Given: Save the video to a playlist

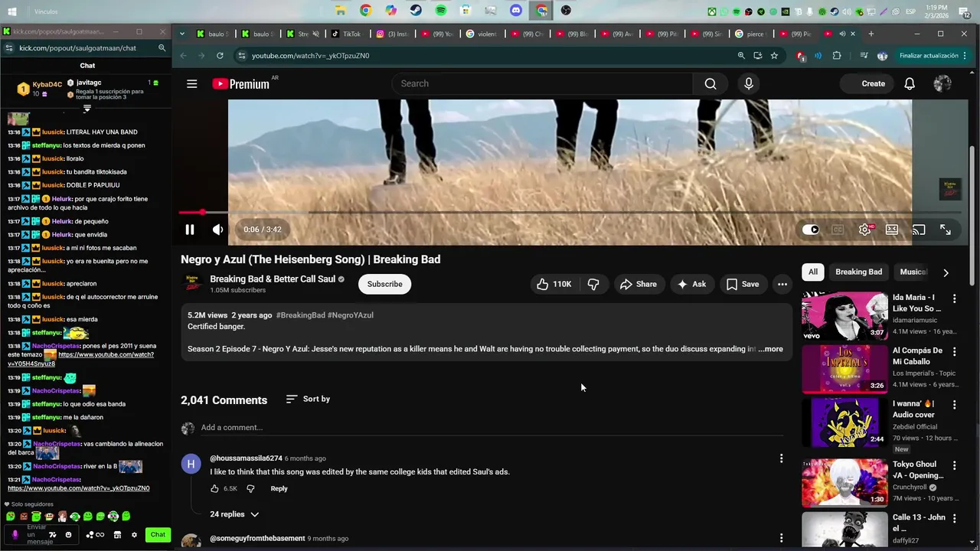Looking at the screenshot, I should tap(743, 284).
